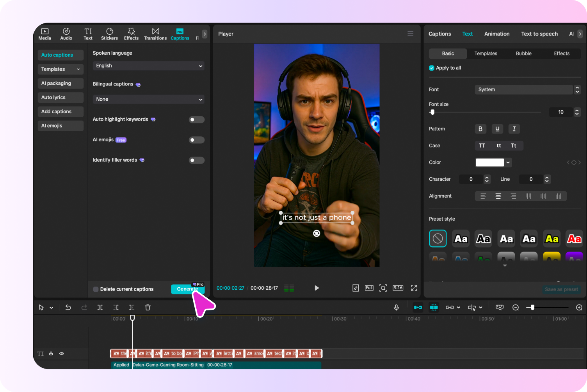The image size is (587, 392).
Task: Select the split clip tool in the timeline toolbar
Action: coord(100,307)
